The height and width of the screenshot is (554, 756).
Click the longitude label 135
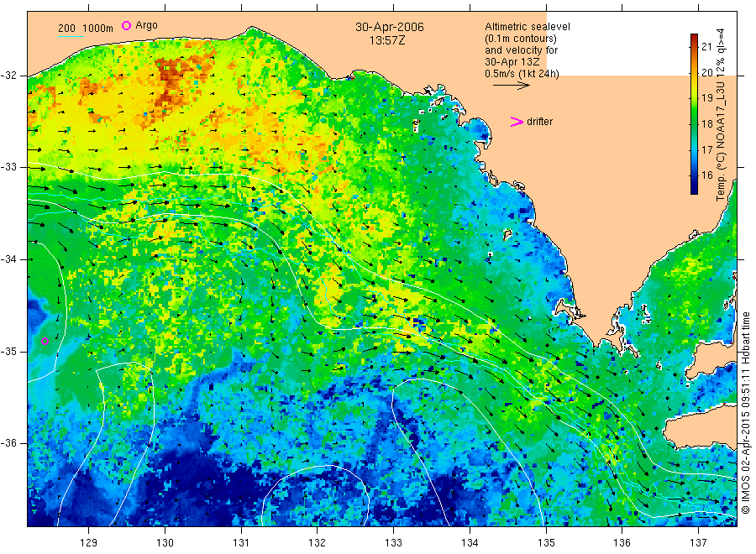point(546,542)
